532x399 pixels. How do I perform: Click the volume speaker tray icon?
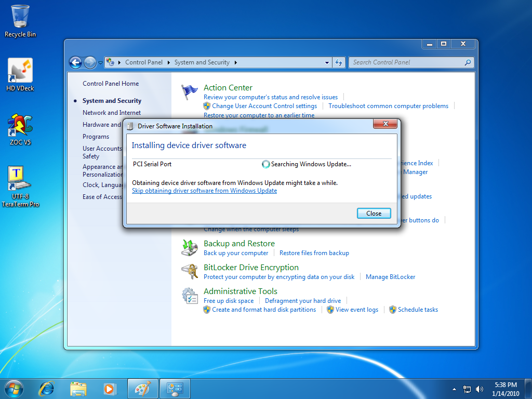pyautogui.click(x=479, y=389)
